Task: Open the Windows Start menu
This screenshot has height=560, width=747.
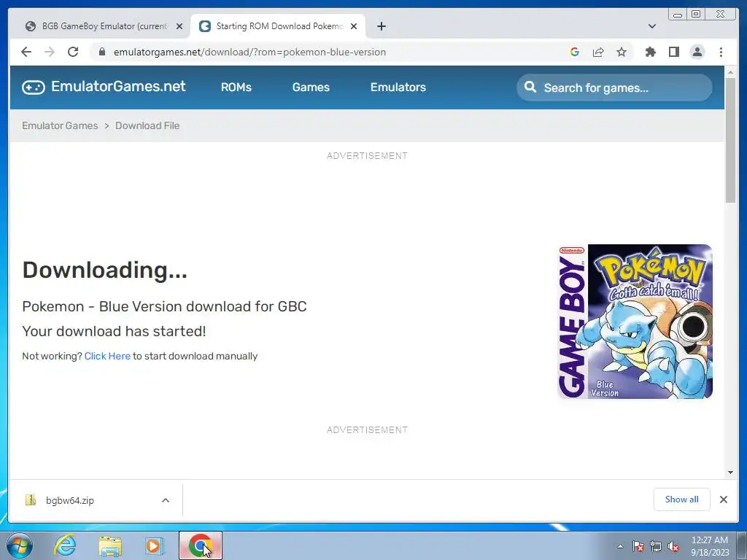Action: (x=19, y=545)
